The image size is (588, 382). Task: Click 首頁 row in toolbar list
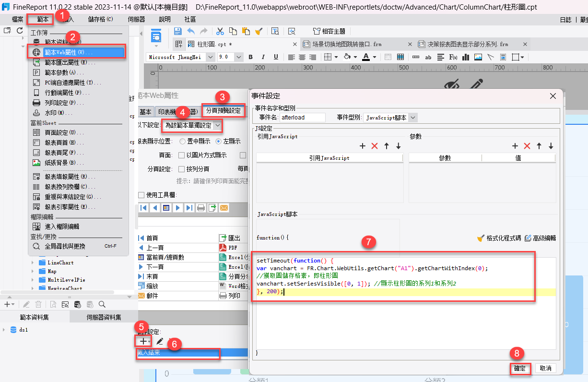(x=177, y=238)
